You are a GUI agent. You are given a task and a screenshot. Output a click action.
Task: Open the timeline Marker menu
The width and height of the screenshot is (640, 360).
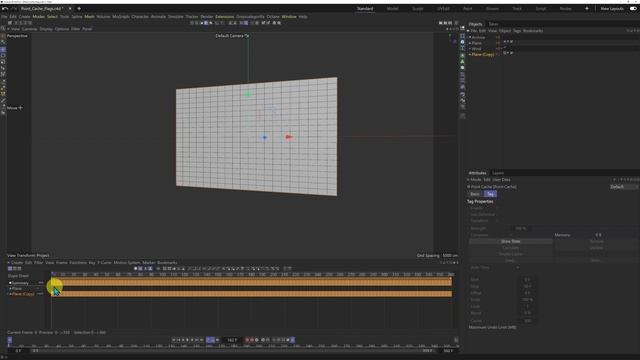click(x=149, y=262)
